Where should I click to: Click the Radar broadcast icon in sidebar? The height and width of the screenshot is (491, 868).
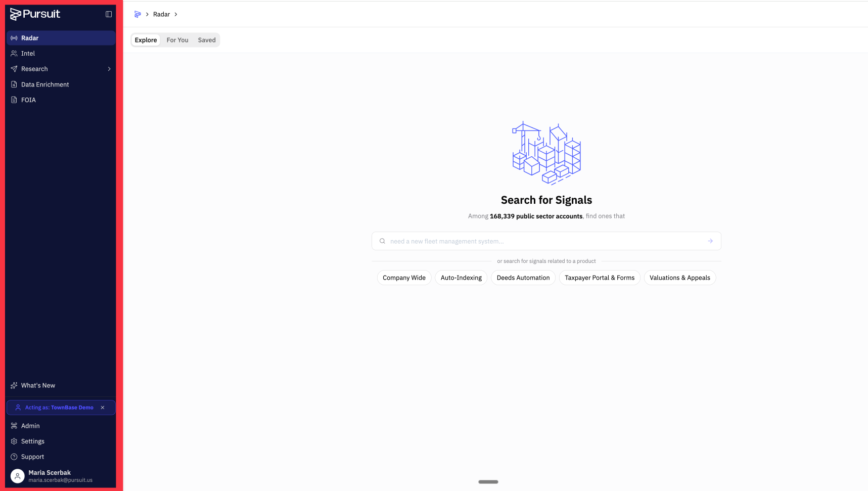click(x=14, y=38)
